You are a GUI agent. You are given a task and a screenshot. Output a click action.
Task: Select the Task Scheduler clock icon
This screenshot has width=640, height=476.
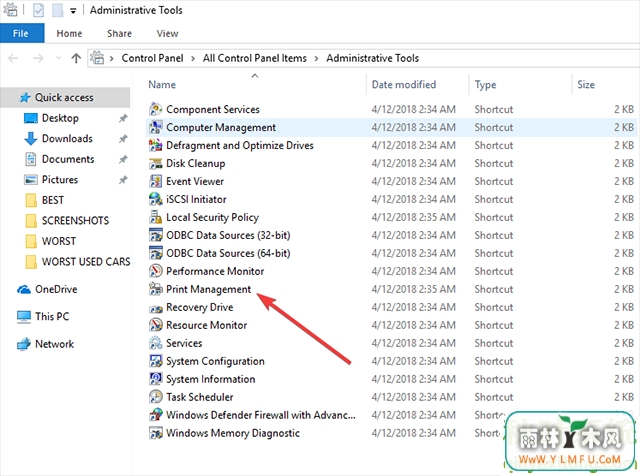(x=156, y=397)
